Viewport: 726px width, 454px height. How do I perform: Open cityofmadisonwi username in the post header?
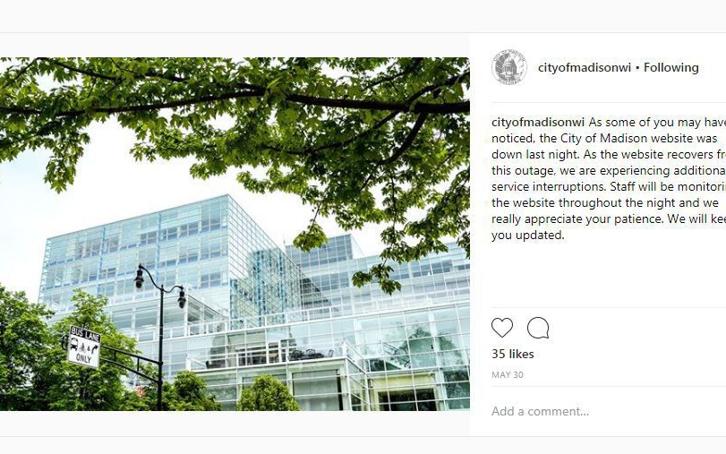click(x=584, y=68)
